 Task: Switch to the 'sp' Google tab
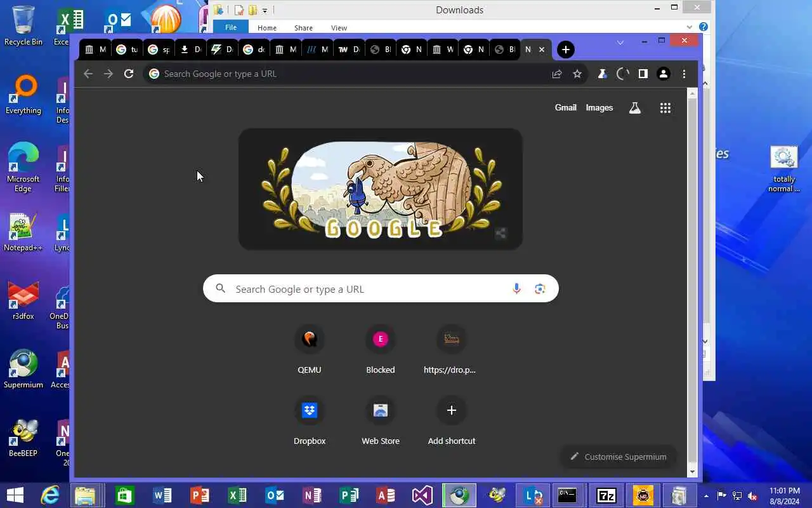point(159,50)
